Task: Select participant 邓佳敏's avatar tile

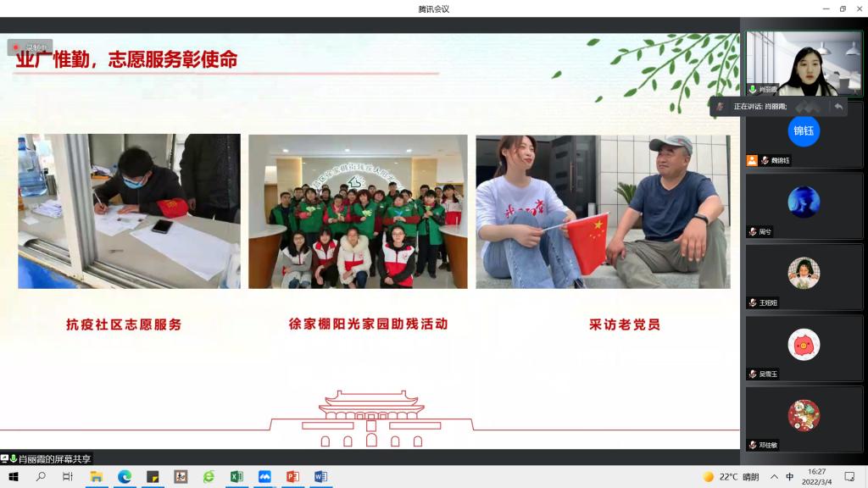Action: point(804,416)
